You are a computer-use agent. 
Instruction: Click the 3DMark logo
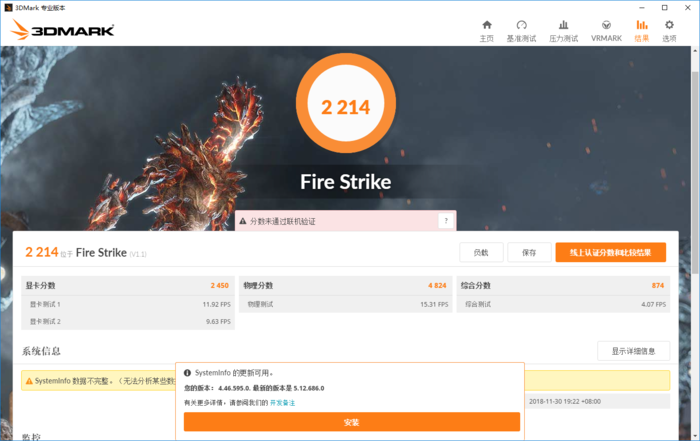(x=62, y=29)
